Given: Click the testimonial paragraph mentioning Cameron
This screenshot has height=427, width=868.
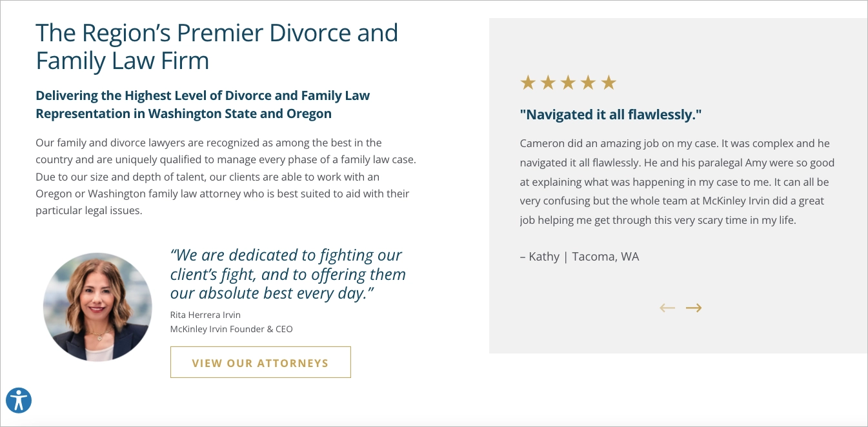Looking at the screenshot, I should point(678,181).
